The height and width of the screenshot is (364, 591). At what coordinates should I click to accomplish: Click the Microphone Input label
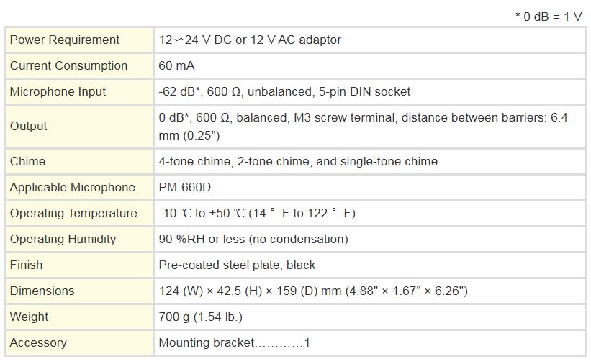coord(58,91)
